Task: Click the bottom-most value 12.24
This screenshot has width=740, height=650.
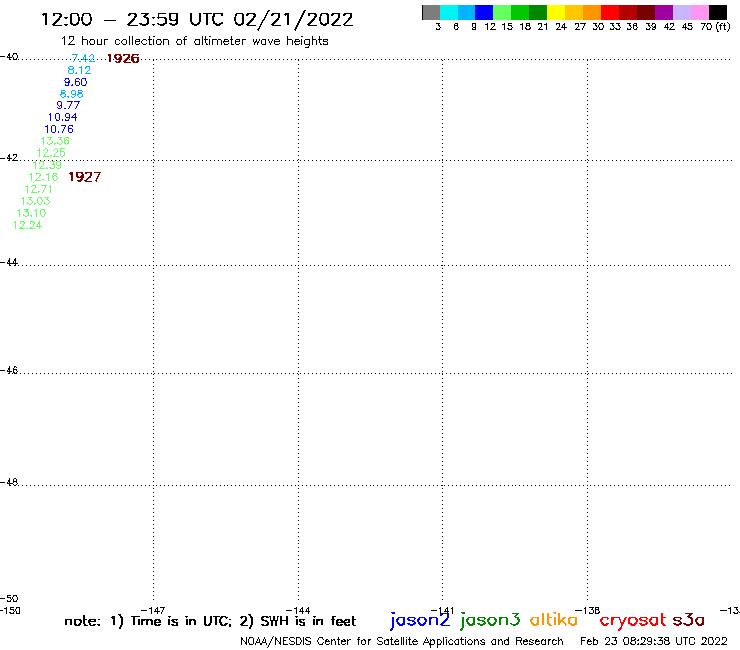Action: (x=27, y=225)
